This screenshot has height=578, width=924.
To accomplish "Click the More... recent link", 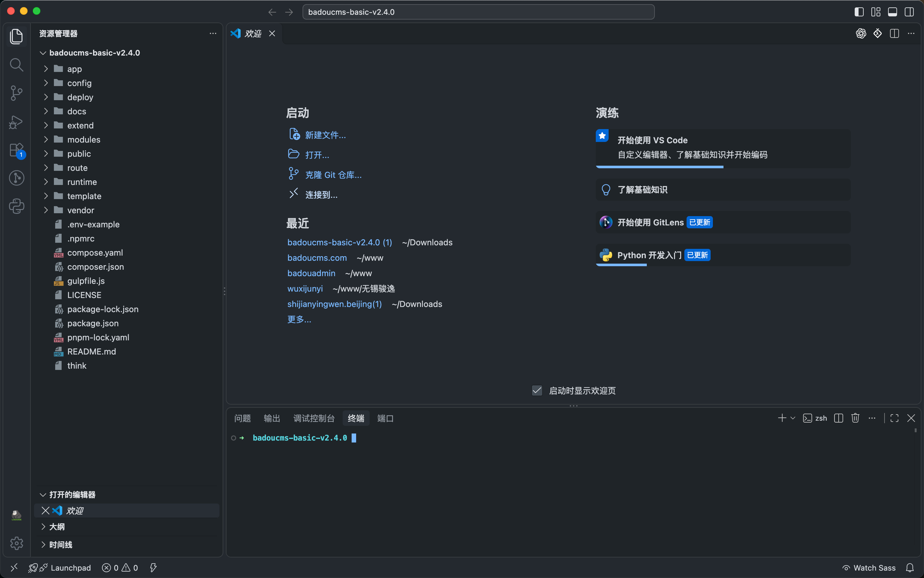I will pyautogui.click(x=299, y=319).
